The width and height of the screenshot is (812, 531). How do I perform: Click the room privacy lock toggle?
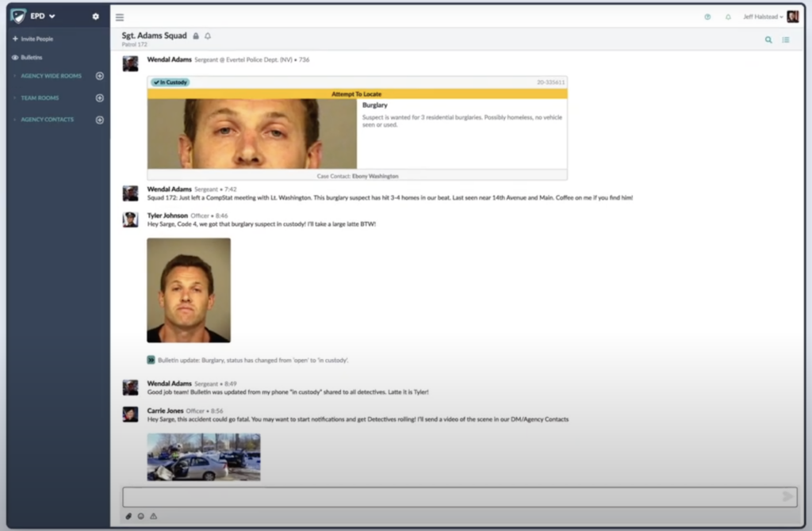click(x=197, y=36)
